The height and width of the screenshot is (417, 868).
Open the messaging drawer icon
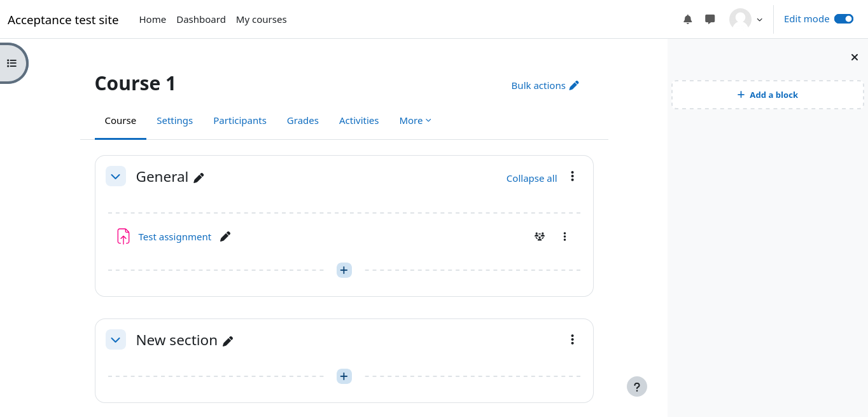(710, 19)
